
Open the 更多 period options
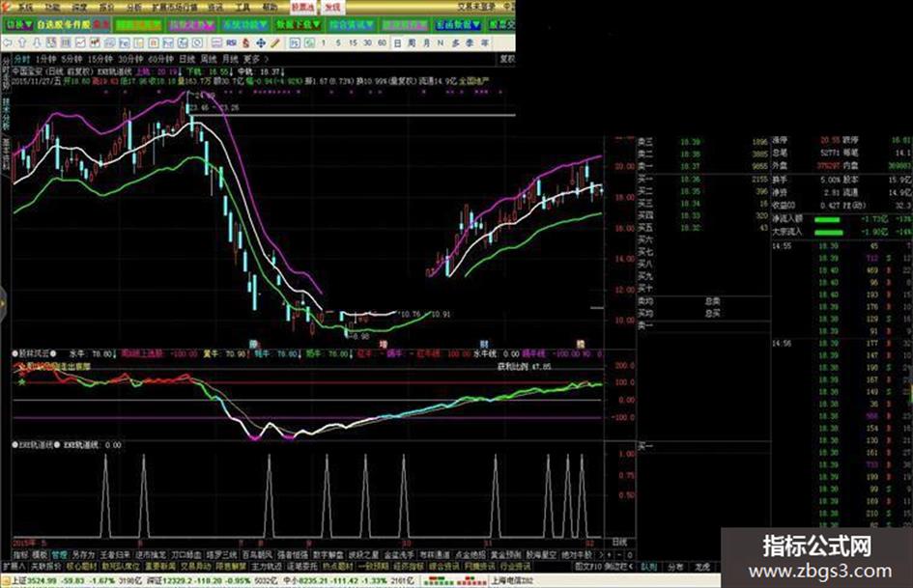click(255, 59)
